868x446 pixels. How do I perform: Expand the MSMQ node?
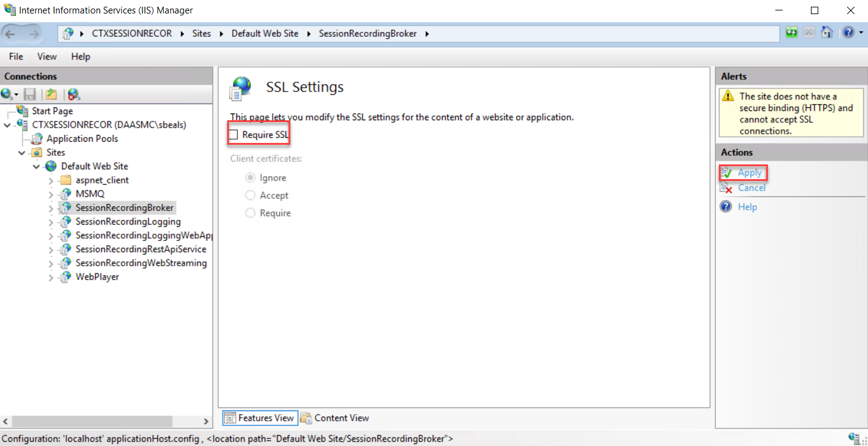[x=51, y=194]
